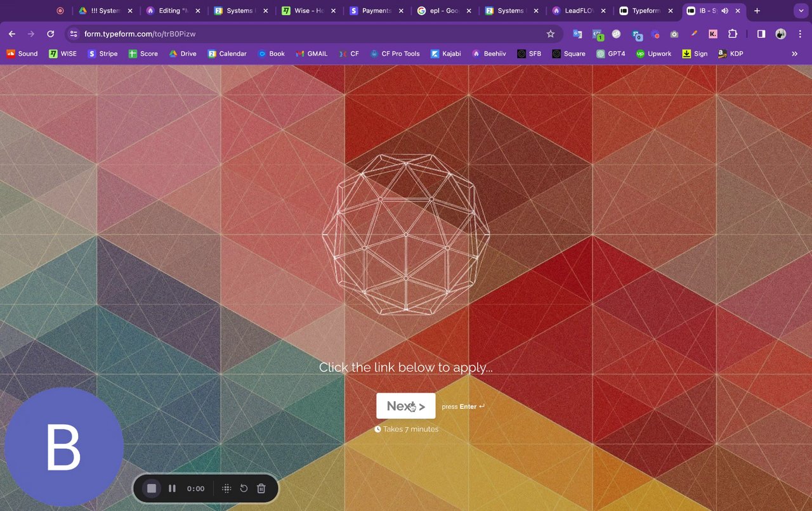Image resolution: width=812 pixels, height=511 pixels.
Task: Open the Sign bookmark
Action: point(695,54)
